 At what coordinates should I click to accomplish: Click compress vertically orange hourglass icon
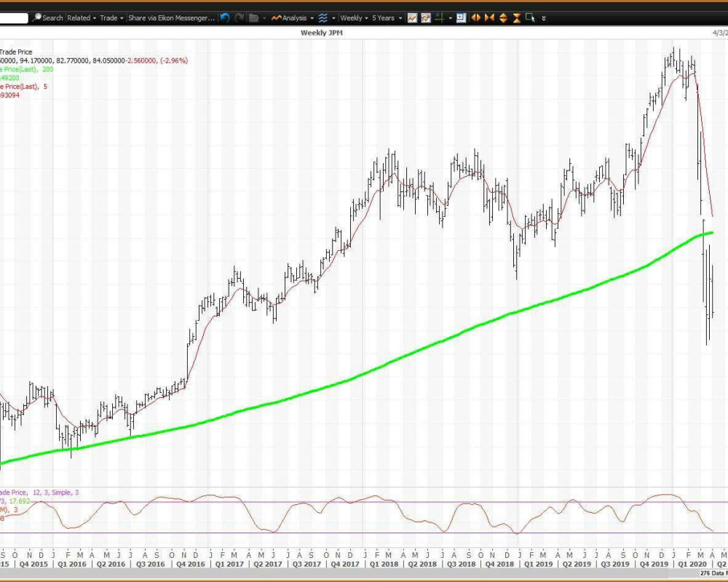(516, 17)
